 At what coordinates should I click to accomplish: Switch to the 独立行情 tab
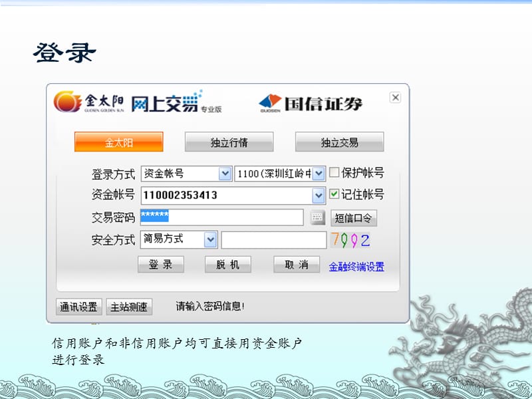[x=229, y=142]
